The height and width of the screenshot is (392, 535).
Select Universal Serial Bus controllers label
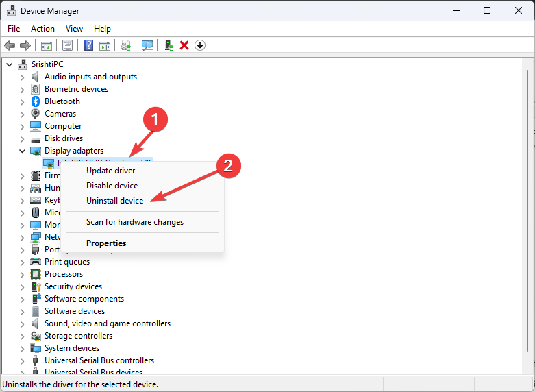[x=99, y=360]
